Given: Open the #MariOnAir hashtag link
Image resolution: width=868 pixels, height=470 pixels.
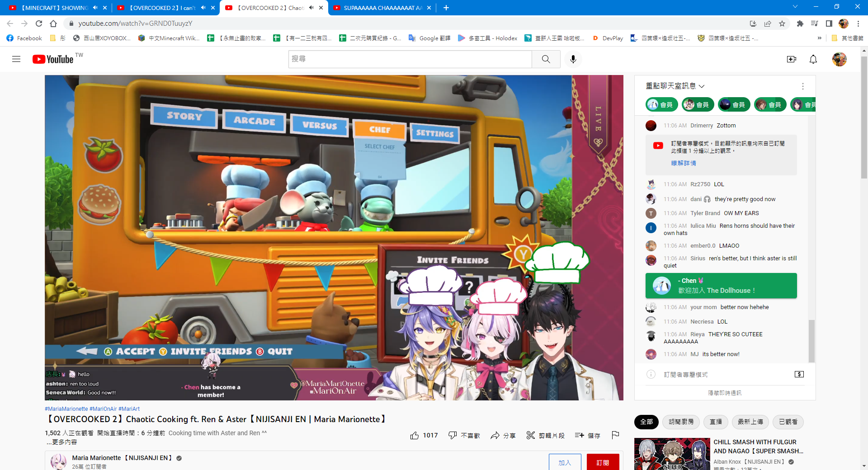Looking at the screenshot, I should point(103,409).
